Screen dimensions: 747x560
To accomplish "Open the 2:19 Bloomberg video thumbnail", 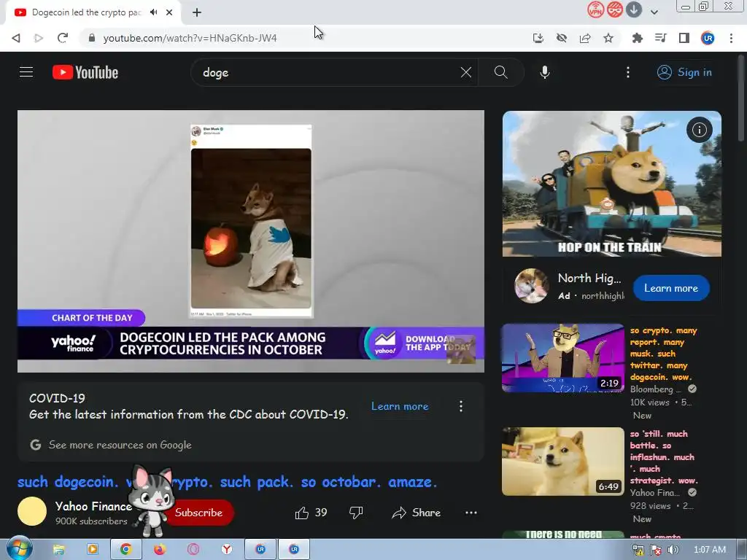I will pyautogui.click(x=562, y=357).
